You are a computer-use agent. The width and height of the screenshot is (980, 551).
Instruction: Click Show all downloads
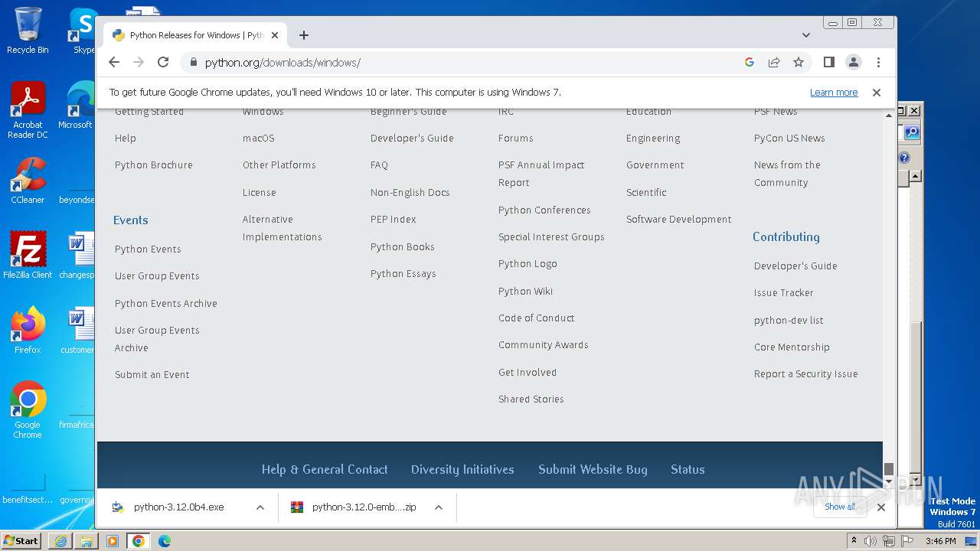point(840,507)
